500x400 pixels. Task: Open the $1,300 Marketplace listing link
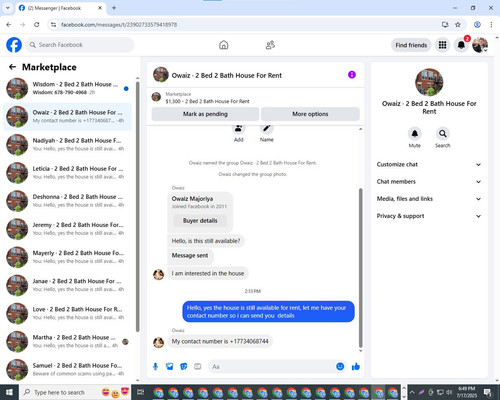tap(207, 101)
